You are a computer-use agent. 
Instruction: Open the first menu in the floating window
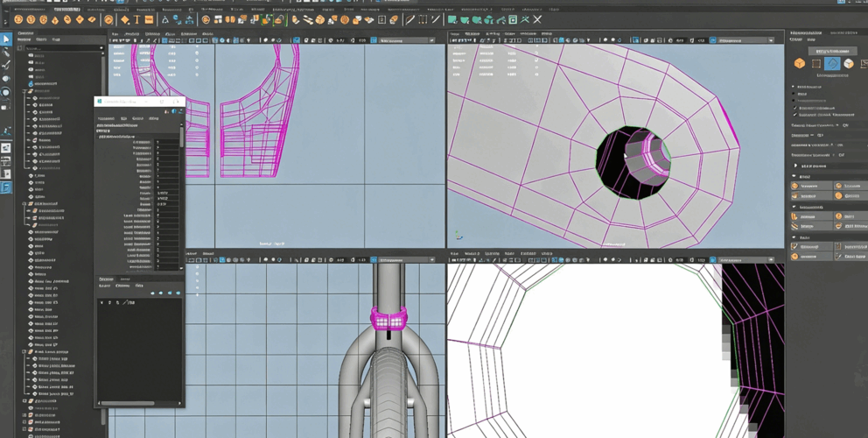[x=106, y=118]
